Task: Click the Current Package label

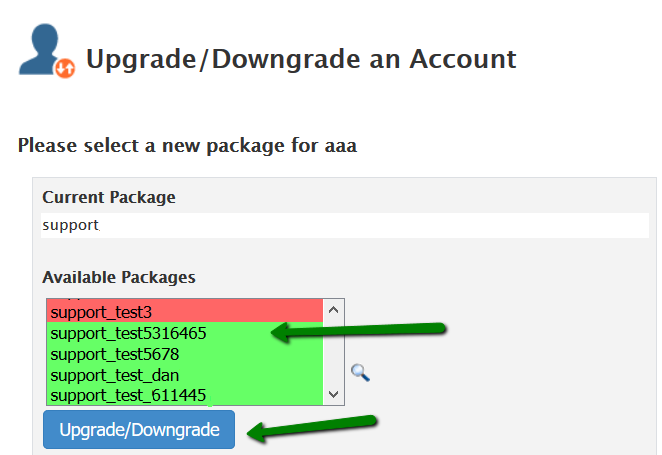Action: click(x=109, y=197)
